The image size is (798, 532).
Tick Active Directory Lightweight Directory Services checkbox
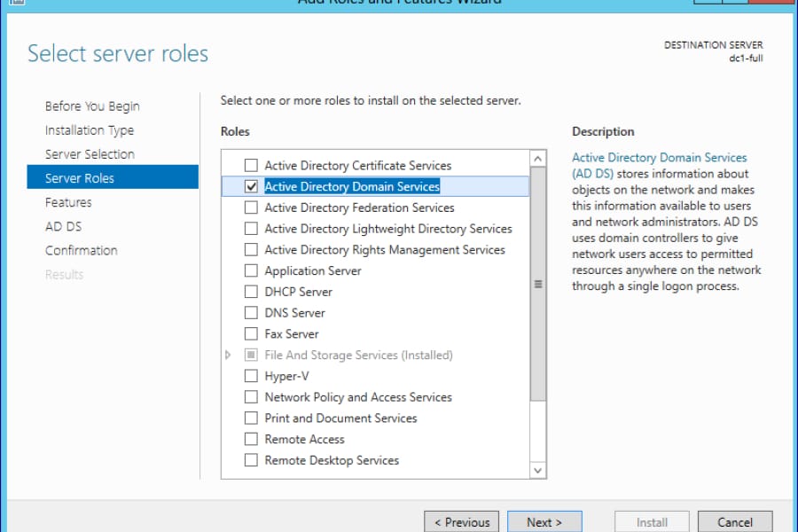tap(251, 229)
